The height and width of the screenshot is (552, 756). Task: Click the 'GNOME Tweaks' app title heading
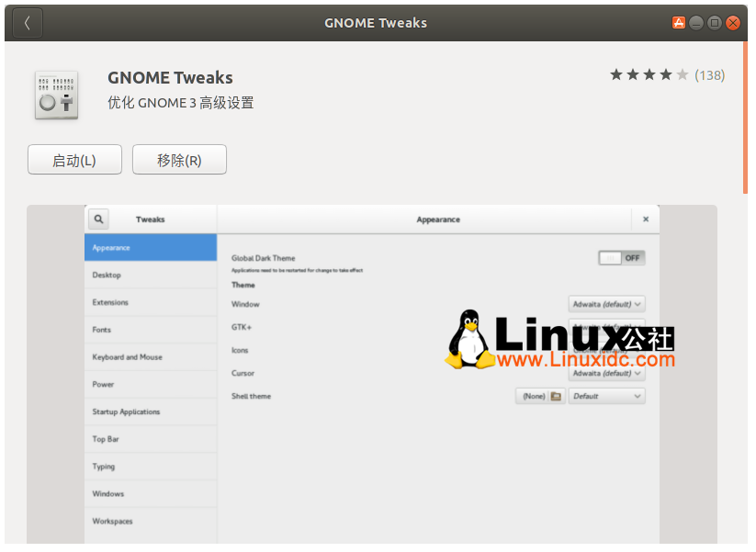point(170,78)
